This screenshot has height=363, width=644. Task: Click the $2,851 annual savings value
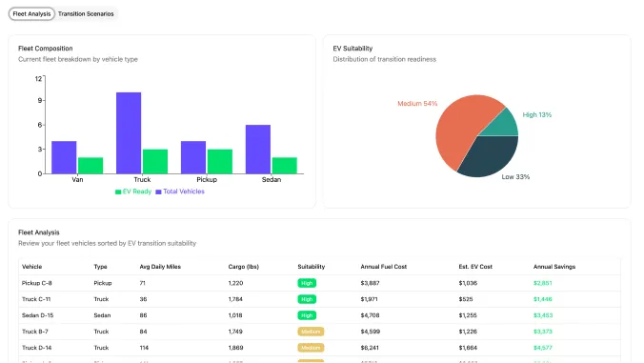coord(543,283)
